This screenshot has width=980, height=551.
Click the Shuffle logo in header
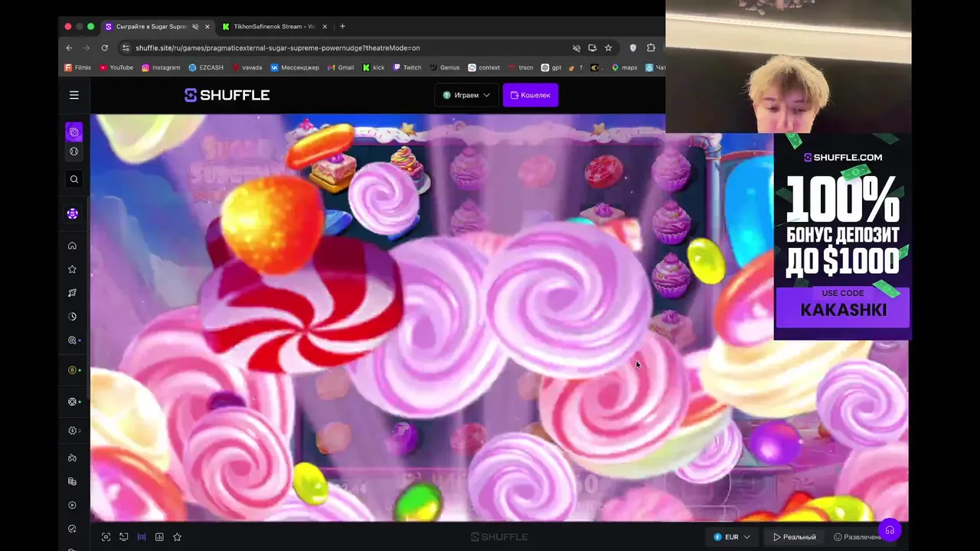click(x=227, y=95)
